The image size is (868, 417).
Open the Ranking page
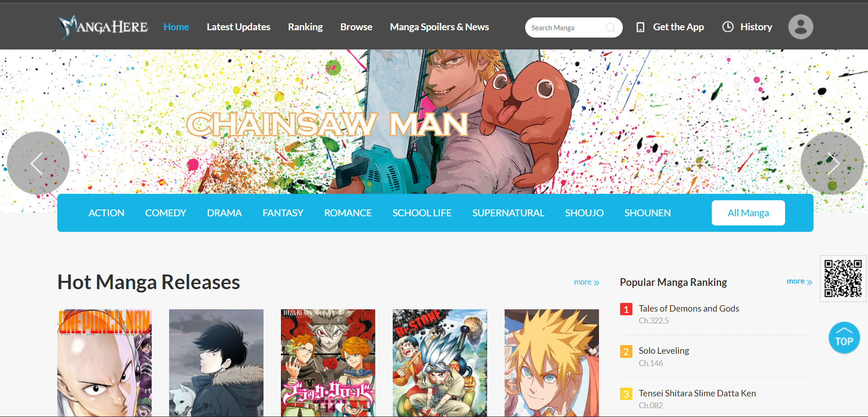(305, 27)
